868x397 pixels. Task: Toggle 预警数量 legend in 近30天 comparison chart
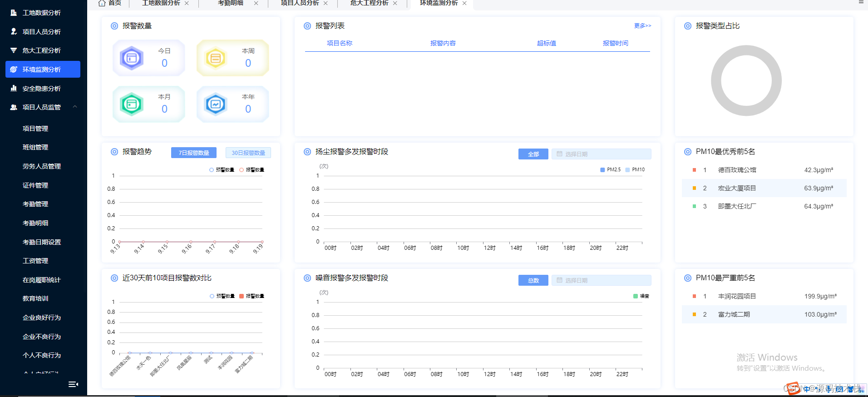click(x=222, y=296)
